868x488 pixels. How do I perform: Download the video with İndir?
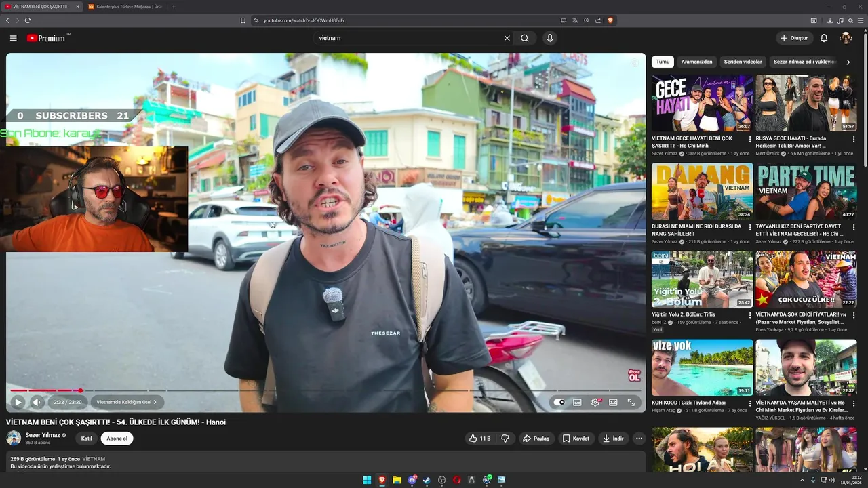(x=613, y=439)
